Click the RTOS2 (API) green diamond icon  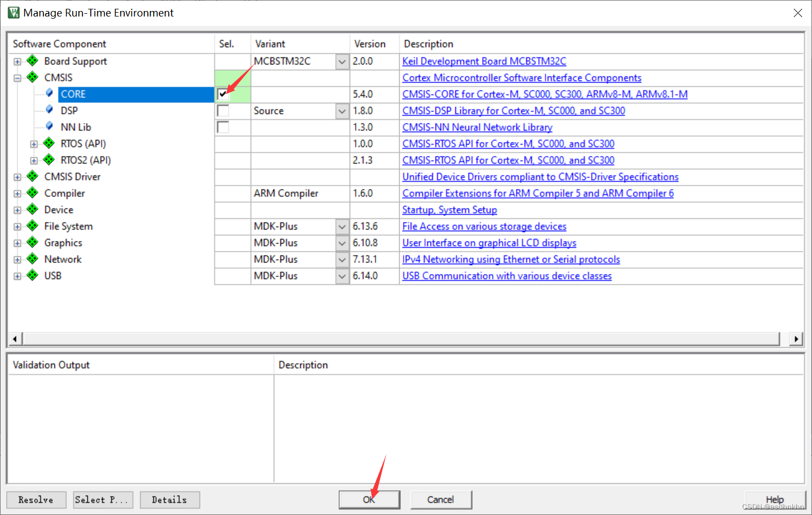(x=49, y=160)
